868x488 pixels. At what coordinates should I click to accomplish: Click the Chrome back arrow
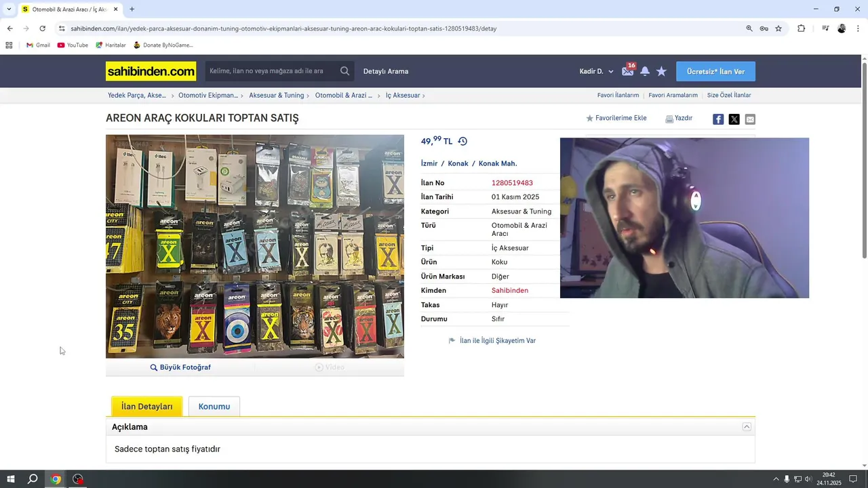pos(9,28)
